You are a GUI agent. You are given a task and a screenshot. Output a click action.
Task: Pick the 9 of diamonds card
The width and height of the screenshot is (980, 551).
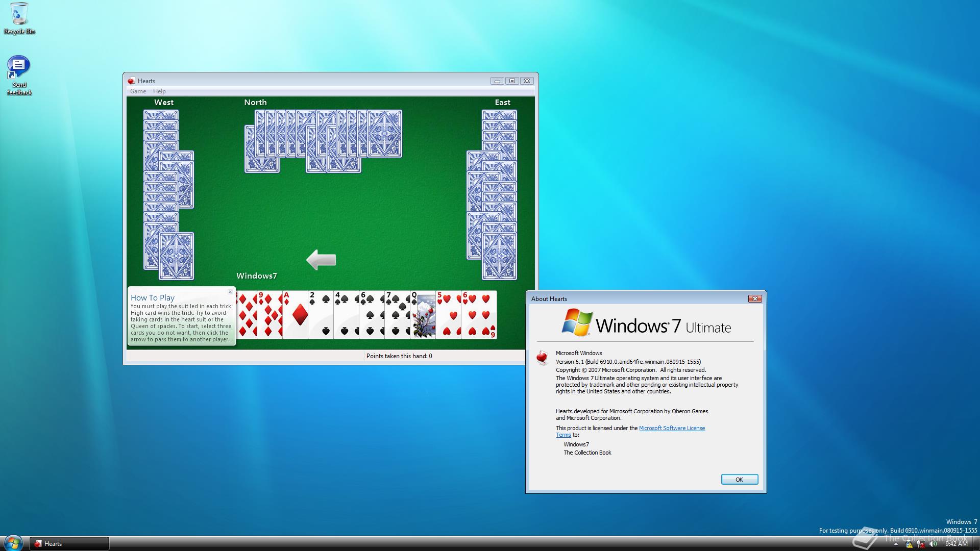[x=270, y=315]
